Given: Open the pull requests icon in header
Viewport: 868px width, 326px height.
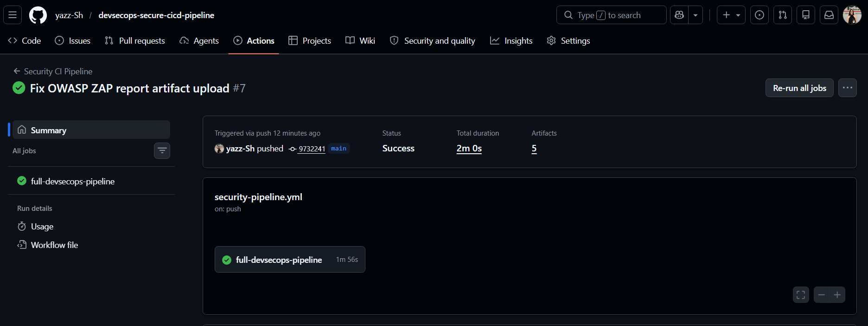Looking at the screenshot, I should (783, 15).
